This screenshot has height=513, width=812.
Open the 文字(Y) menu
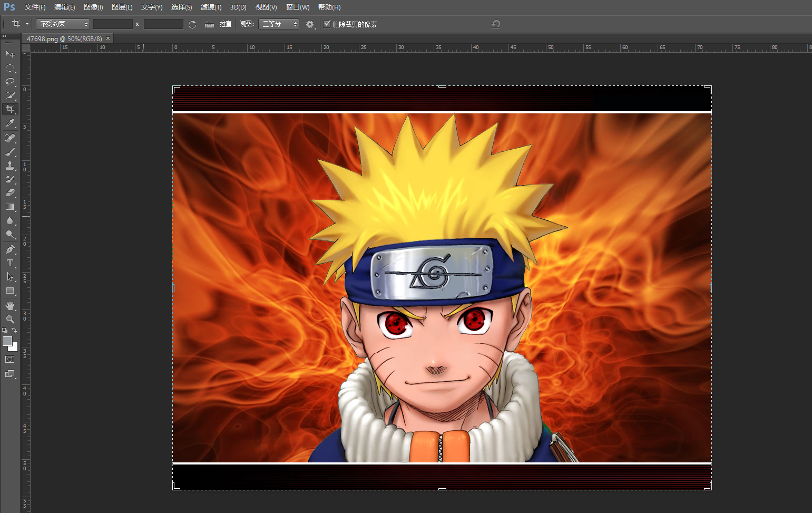tap(151, 7)
